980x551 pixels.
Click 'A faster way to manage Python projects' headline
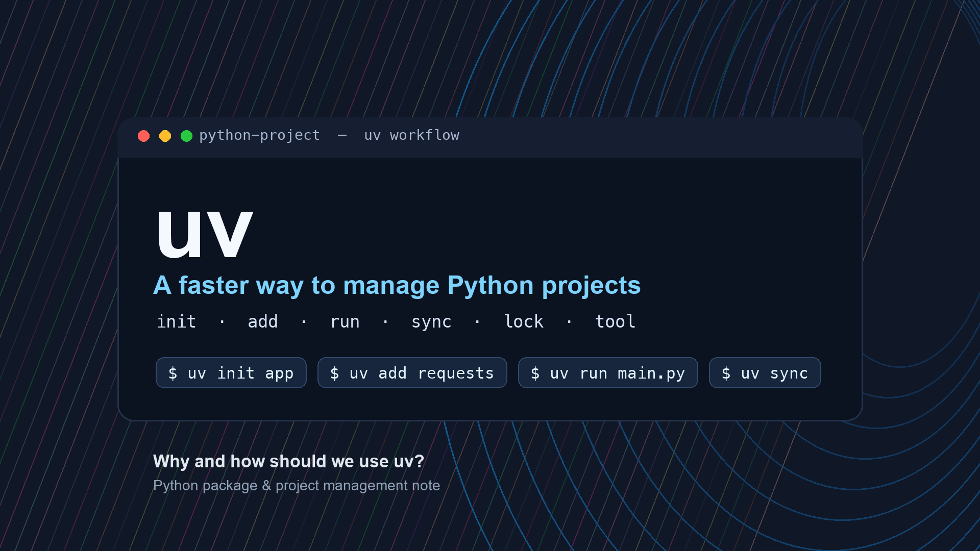point(397,285)
